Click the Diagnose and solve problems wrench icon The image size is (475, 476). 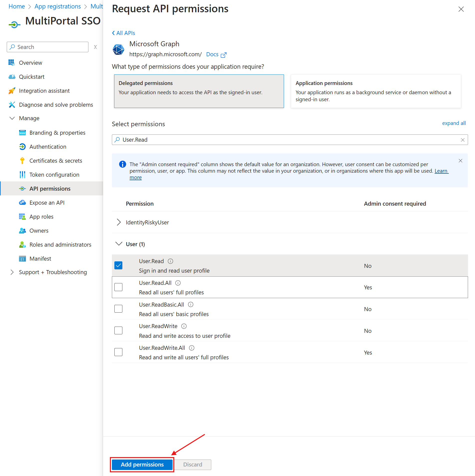[x=12, y=105]
